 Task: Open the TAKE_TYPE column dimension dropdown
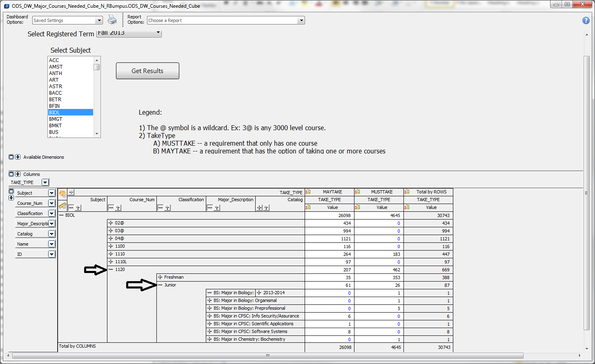(x=45, y=182)
